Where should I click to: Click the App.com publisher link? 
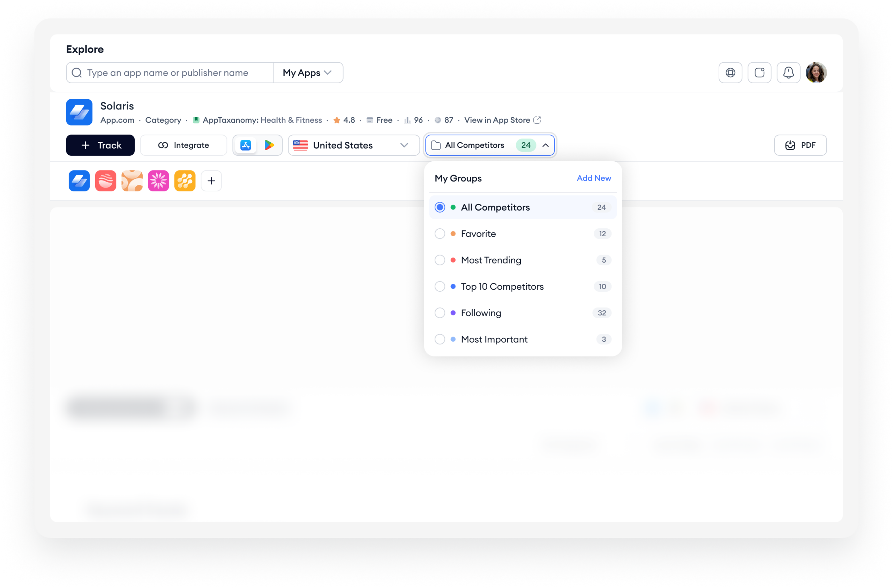pyautogui.click(x=117, y=120)
